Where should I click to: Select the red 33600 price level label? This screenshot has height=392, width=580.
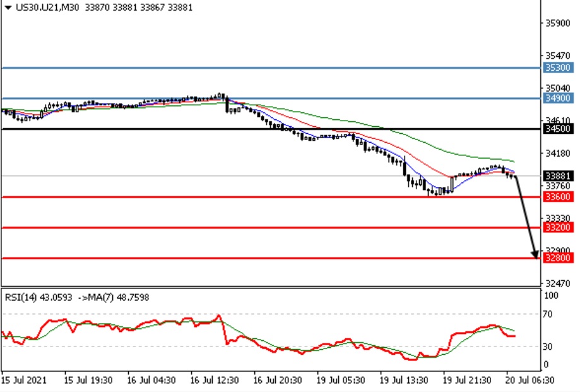pyautogui.click(x=558, y=197)
